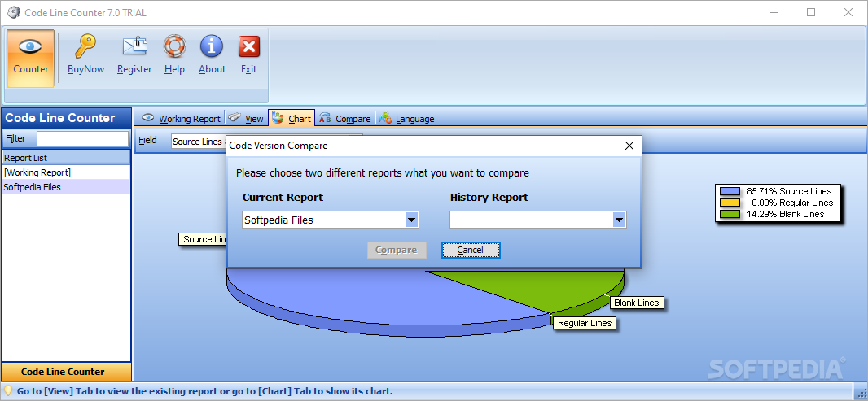This screenshot has height=401, width=868.
Task: Click the Source Lines chart label
Action: (x=203, y=239)
